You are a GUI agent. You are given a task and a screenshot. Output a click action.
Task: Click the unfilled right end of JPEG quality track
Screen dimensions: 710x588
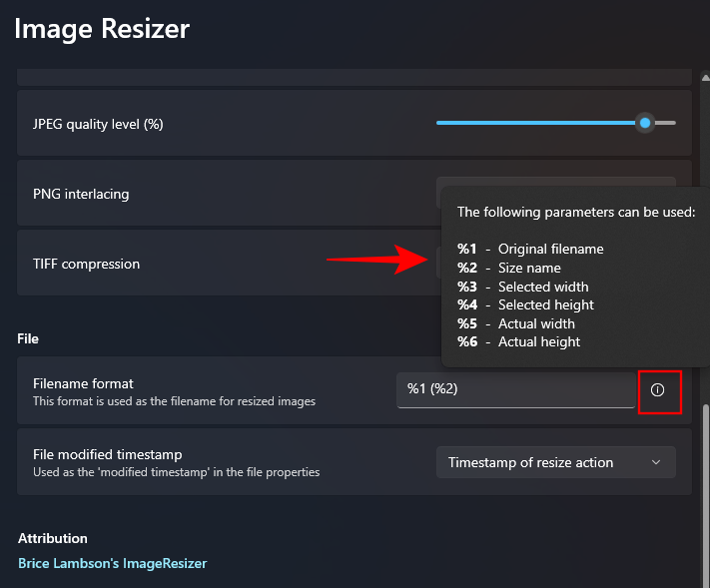pos(665,123)
